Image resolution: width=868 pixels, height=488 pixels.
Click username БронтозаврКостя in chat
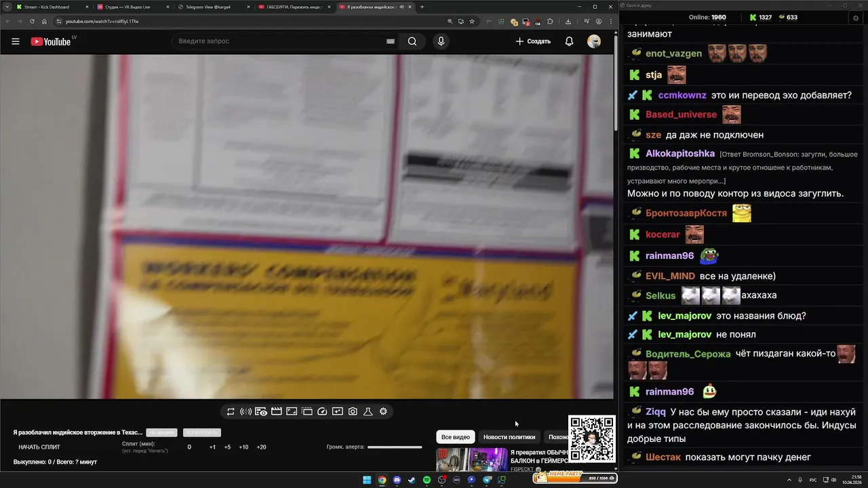(x=686, y=213)
